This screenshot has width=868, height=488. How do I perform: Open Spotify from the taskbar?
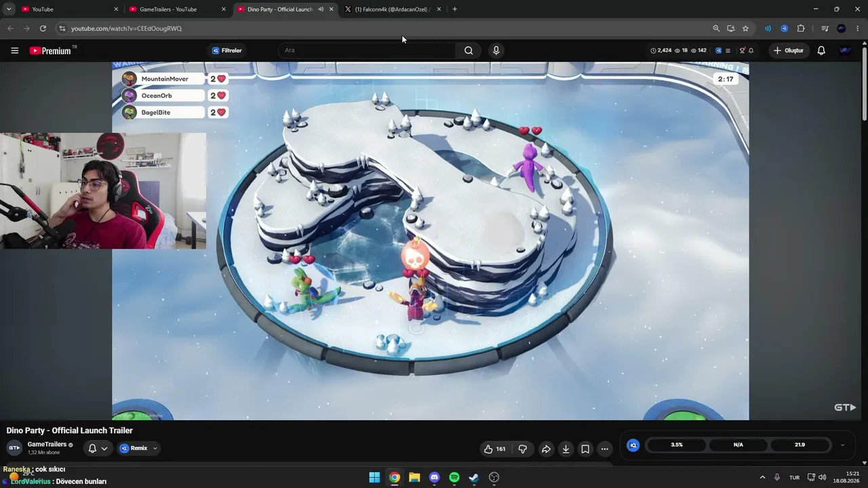point(454,477)
